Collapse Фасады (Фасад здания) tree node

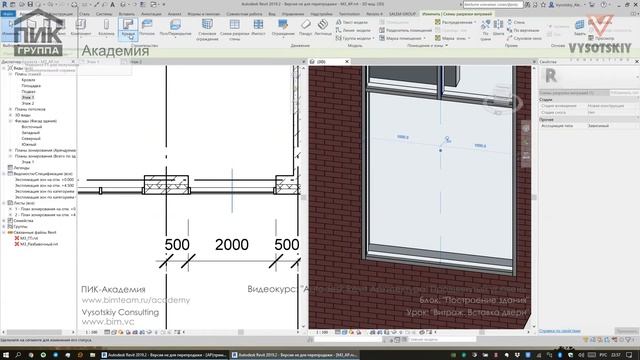click(10, 121)
